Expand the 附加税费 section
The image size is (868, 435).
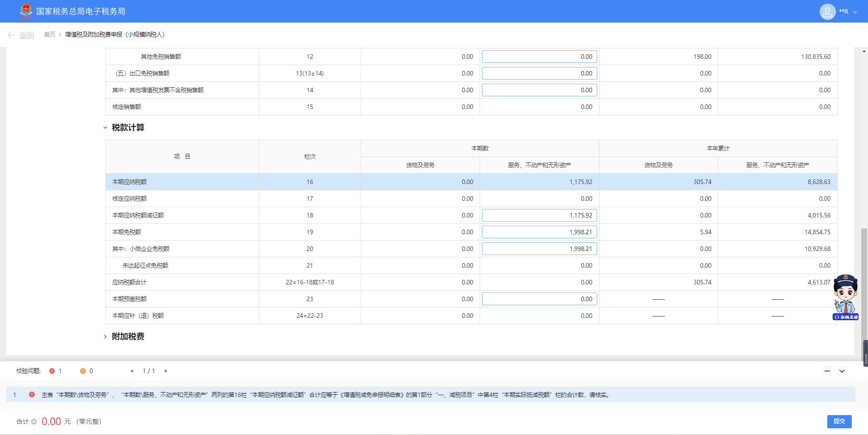tap(105, 336)
